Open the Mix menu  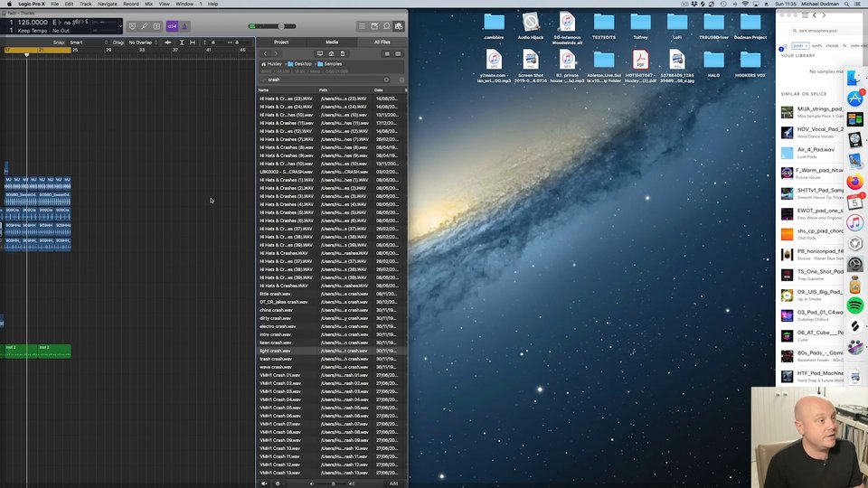tap(148, 4)
